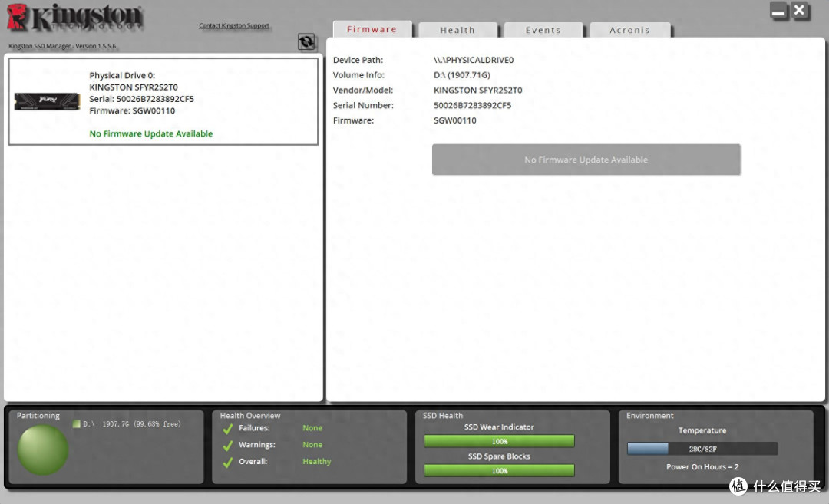Viewport: 829px width, 504px height.
Task: Click the Warnings: label
Action: click(257, 445)
